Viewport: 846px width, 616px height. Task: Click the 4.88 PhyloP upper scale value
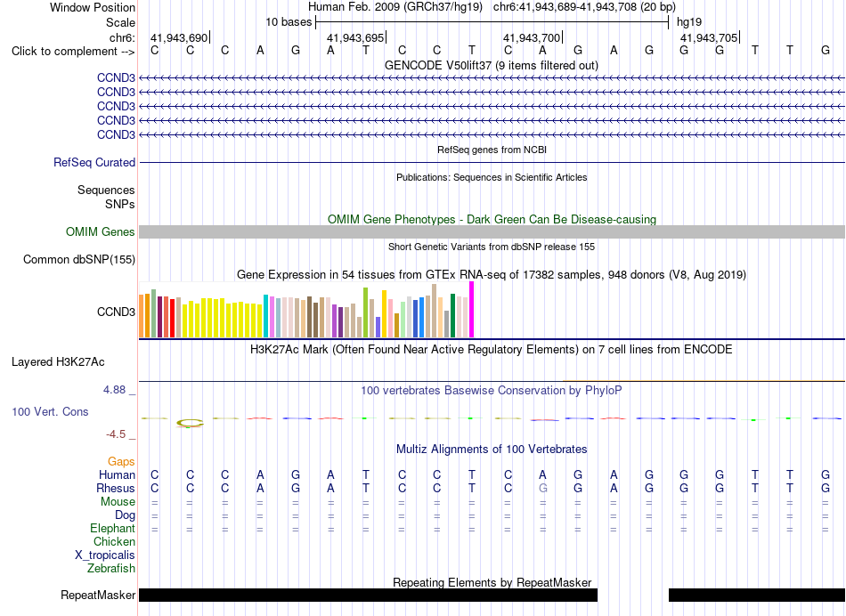pos(114,389)
